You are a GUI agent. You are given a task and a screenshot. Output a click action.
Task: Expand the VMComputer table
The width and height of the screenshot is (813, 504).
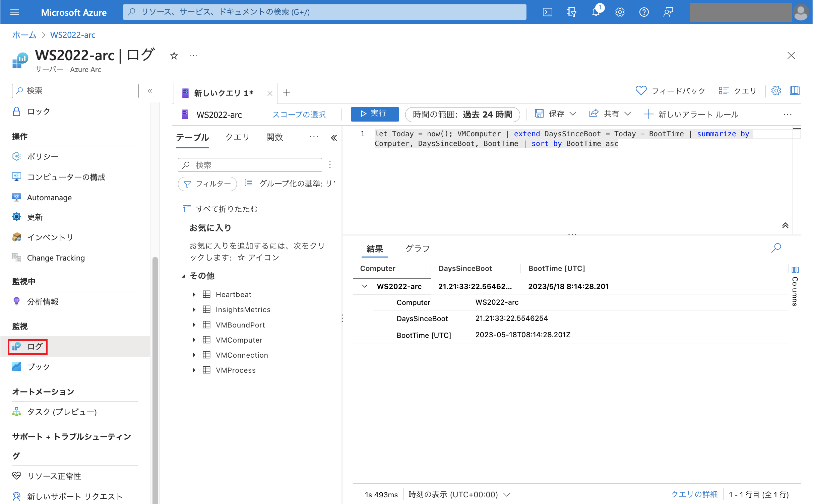pyautogui.click(x=194, y=340)
